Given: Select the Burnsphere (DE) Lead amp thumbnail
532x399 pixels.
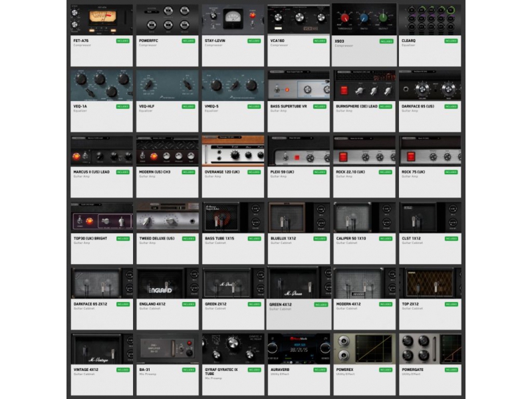Looking at the screenshot, I should [x=364, y=86].
